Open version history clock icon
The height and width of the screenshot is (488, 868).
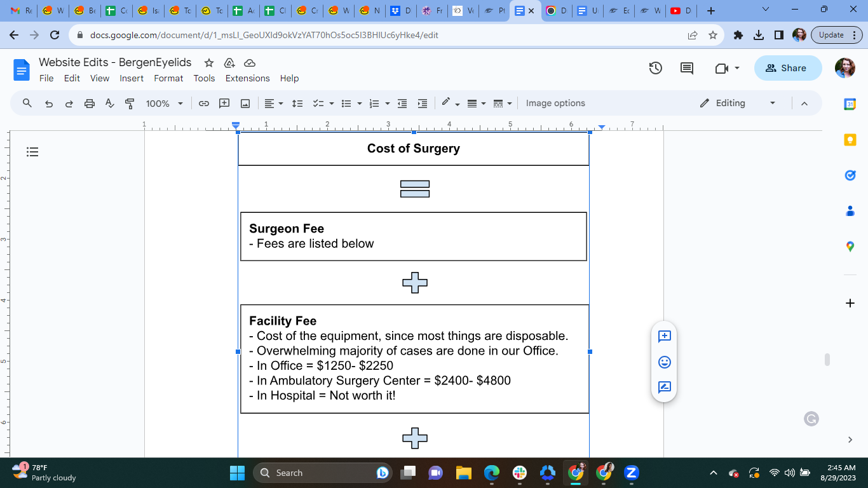(x=656, y=68)
